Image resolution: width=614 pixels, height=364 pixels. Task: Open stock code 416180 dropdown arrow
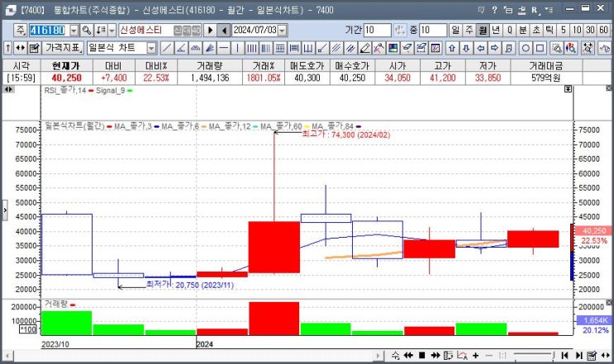(x=74, y=30)
